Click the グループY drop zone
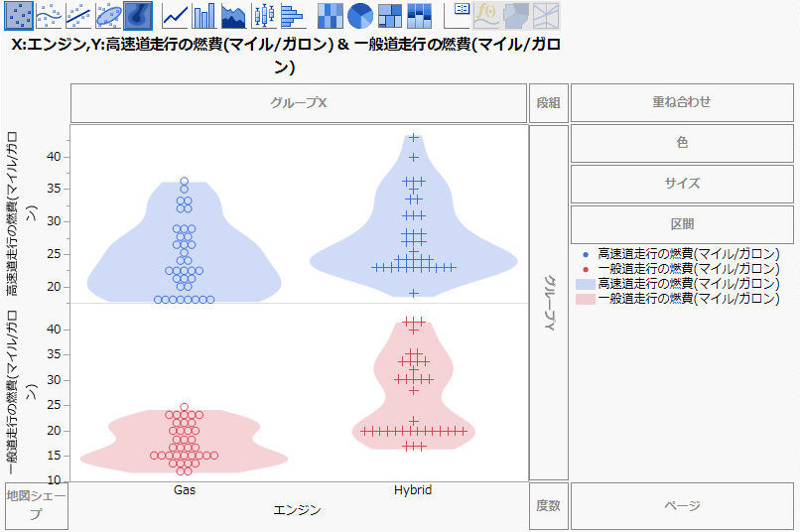Screen dimensions: 800x532 pos(549,303)
